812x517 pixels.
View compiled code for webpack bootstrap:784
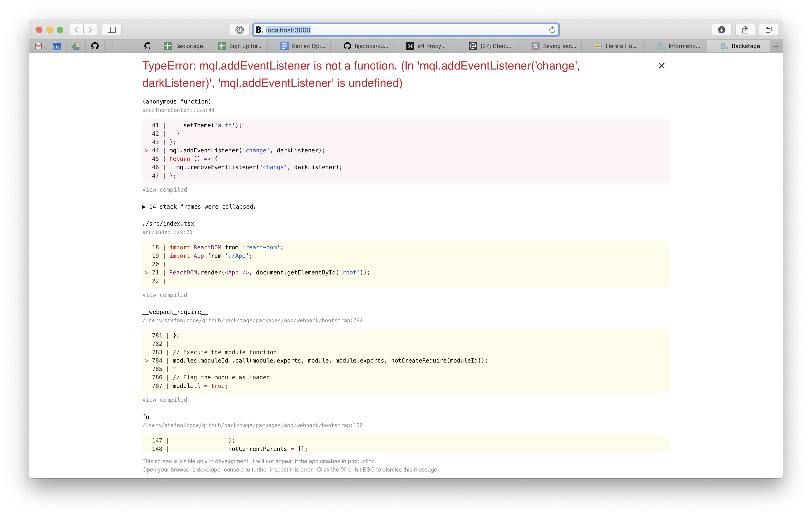[165, 400]
